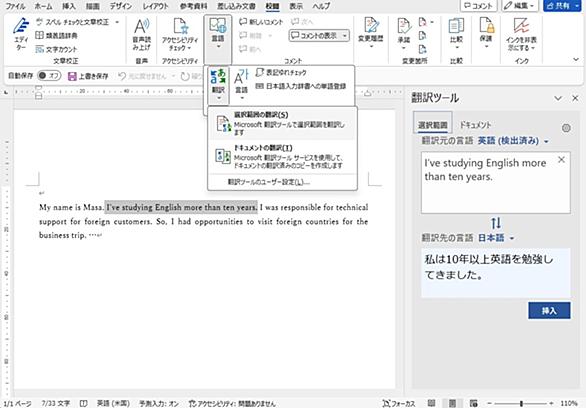The height and width of the screenshot is (408, 586).
Task: Click 7/33 文字 word count status
Action: coord(55,404)
